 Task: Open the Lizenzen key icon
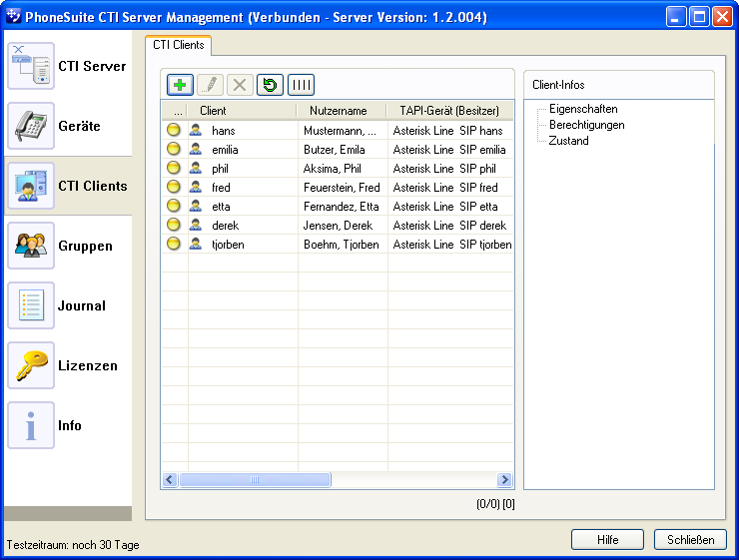pos(31,366)
